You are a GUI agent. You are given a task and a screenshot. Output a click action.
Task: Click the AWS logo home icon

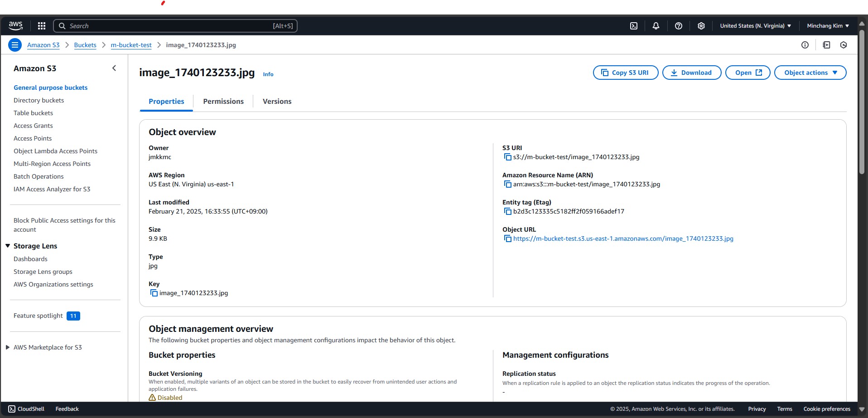click(x=15, y=26)
